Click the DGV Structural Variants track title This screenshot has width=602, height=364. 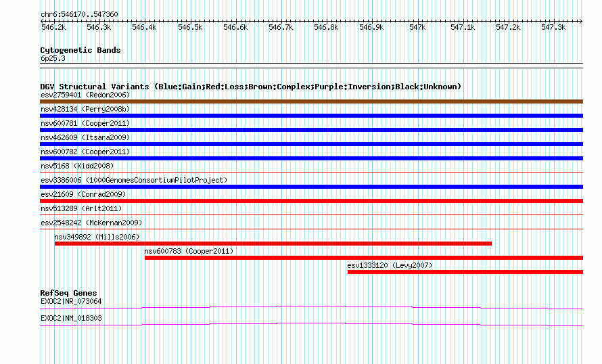[251, 87]
